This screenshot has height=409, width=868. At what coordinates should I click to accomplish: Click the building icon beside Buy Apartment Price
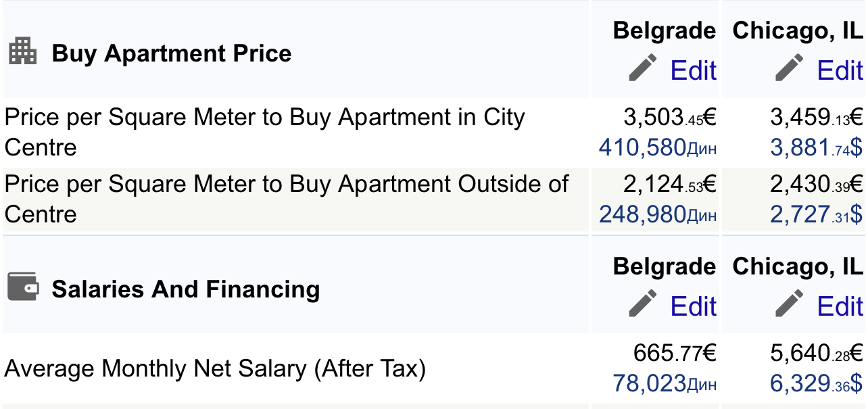(x=23, y=51)
